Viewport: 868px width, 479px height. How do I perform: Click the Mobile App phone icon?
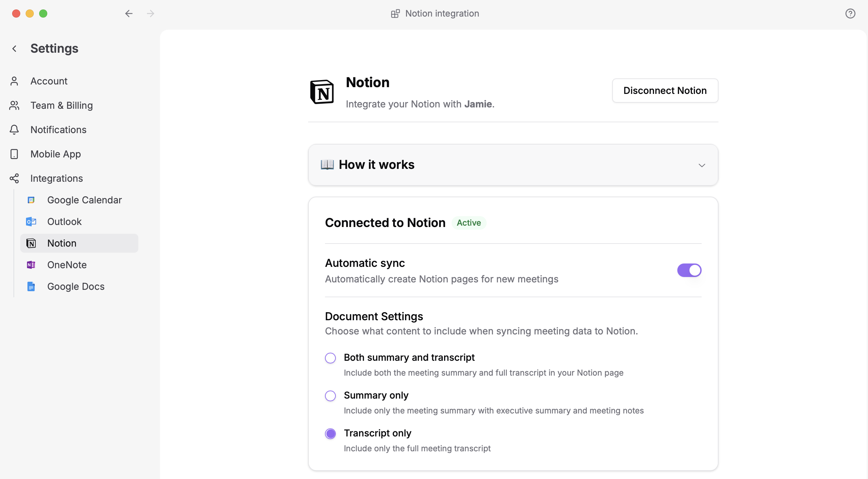pyautogui.click(x=14, y=154)
